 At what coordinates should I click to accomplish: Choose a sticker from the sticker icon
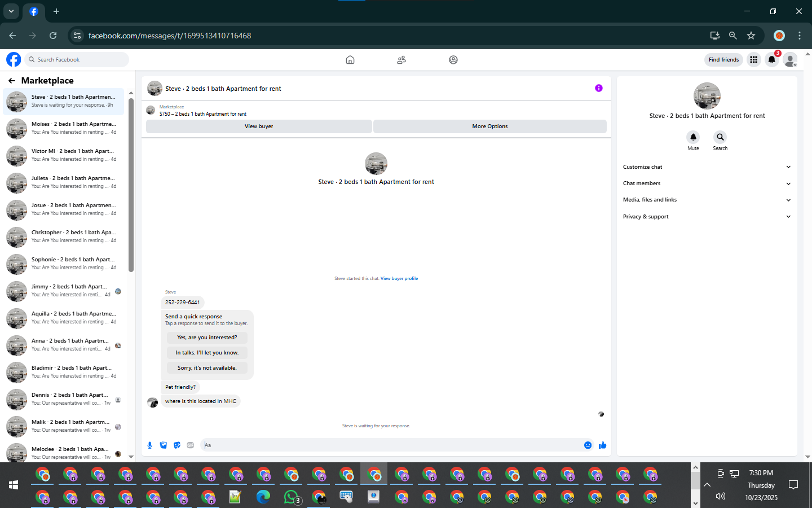point(177,445)
